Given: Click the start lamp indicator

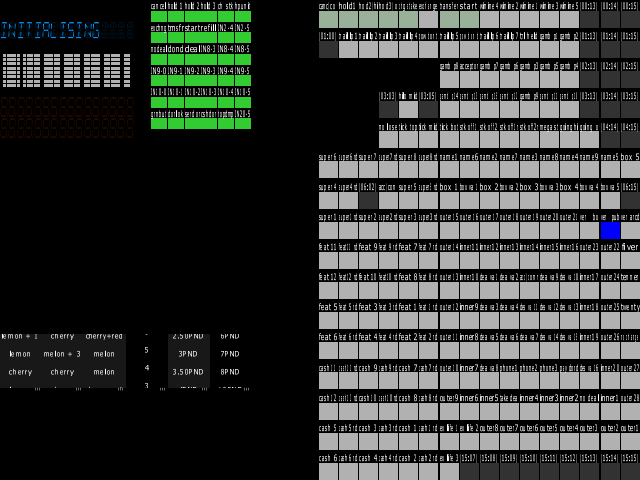Looking at the screenshot, I should click(x=469, y=20).
